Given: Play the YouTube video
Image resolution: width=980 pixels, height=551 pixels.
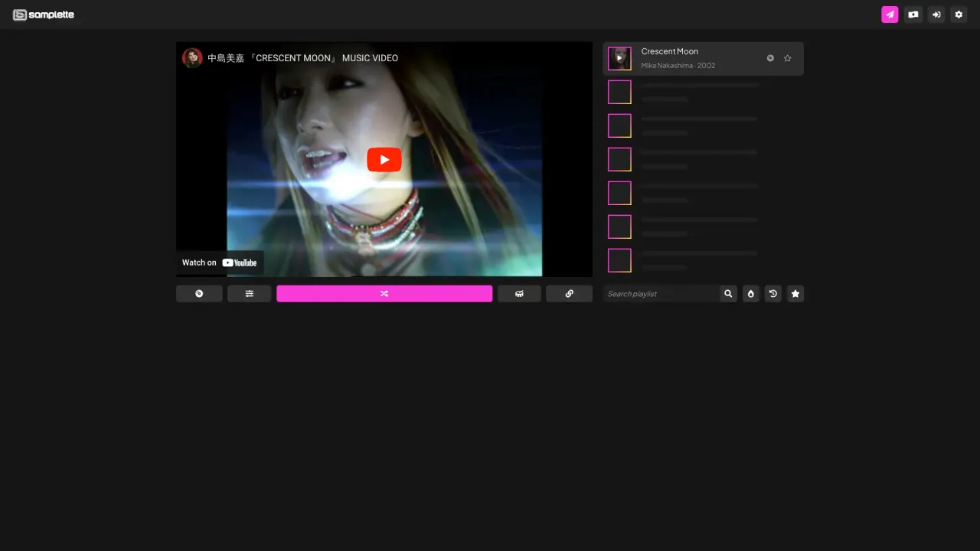Looking at the screenshot, I should (x=384, y=159).
